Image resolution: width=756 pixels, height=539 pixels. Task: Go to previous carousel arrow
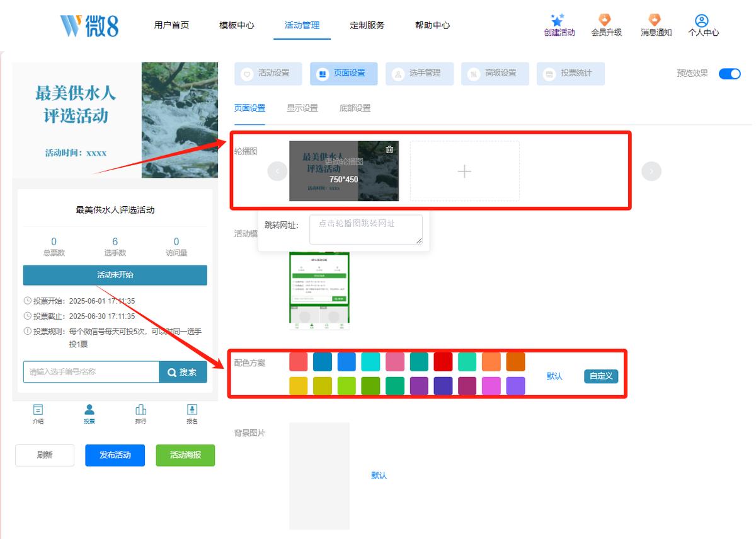(x=277, y=171)
